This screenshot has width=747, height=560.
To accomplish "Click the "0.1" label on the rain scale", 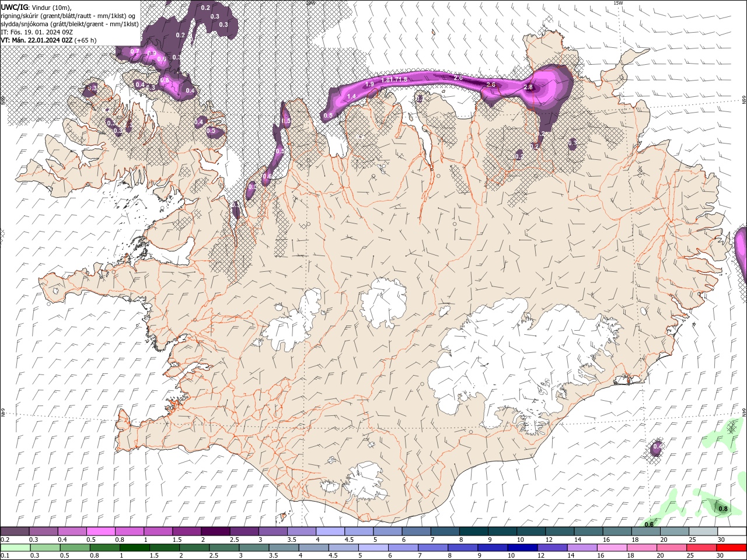I will [5, 556].
